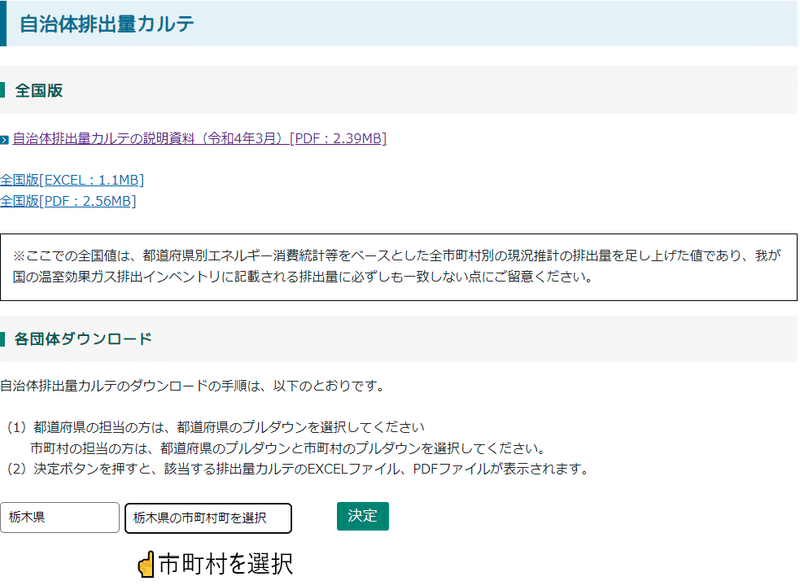Open the 自治体排出量カルテの説明資料 PDF link
Image resolution: width=800 pixels, height=585 pixels.
[x=199, y=138]
